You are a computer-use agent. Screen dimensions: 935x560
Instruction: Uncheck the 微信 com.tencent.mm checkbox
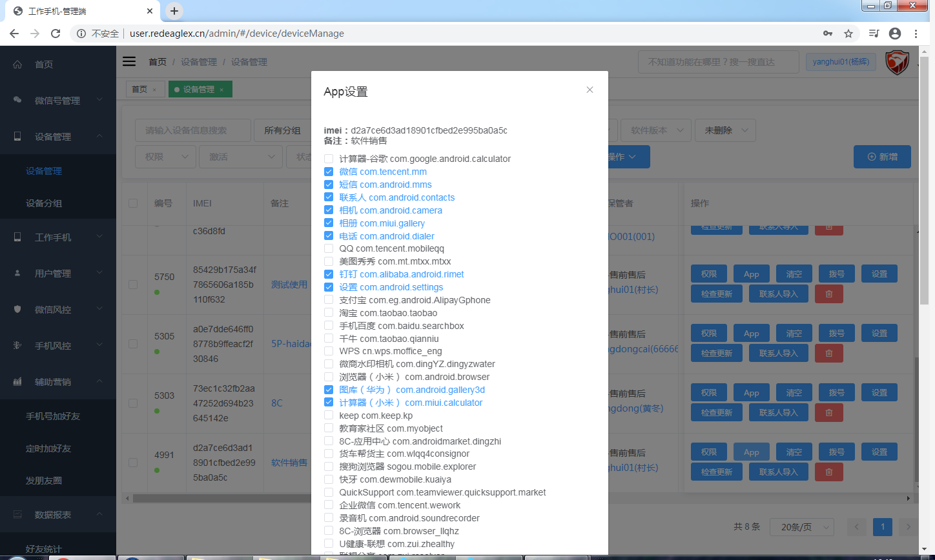pos(329,172)
